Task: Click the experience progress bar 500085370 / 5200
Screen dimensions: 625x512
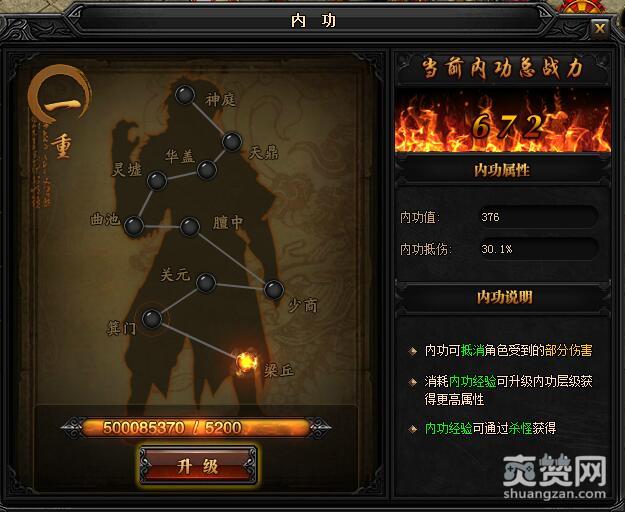Action: 196,428
